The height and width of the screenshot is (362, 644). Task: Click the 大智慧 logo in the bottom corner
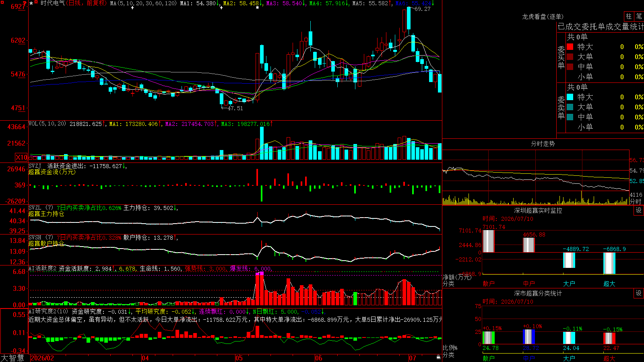coord(12,358)
